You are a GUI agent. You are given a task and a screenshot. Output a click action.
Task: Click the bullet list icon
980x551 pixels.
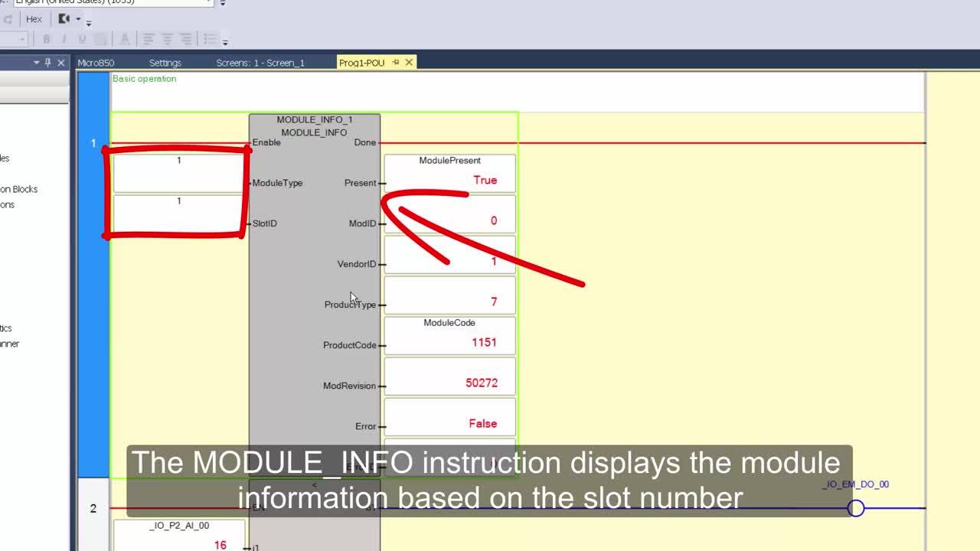pos(209,39)
